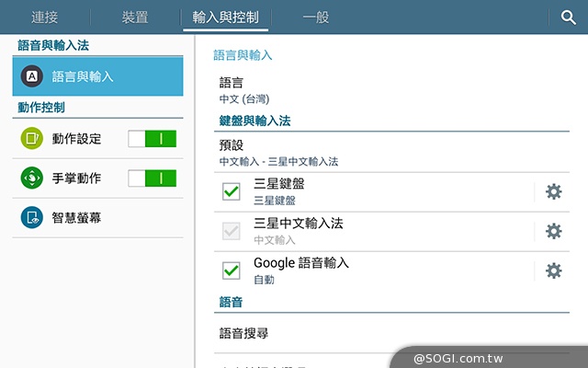Toggle the Google 語音輸入 checkbox
588x368 pixels.
[x=232, y=270]
